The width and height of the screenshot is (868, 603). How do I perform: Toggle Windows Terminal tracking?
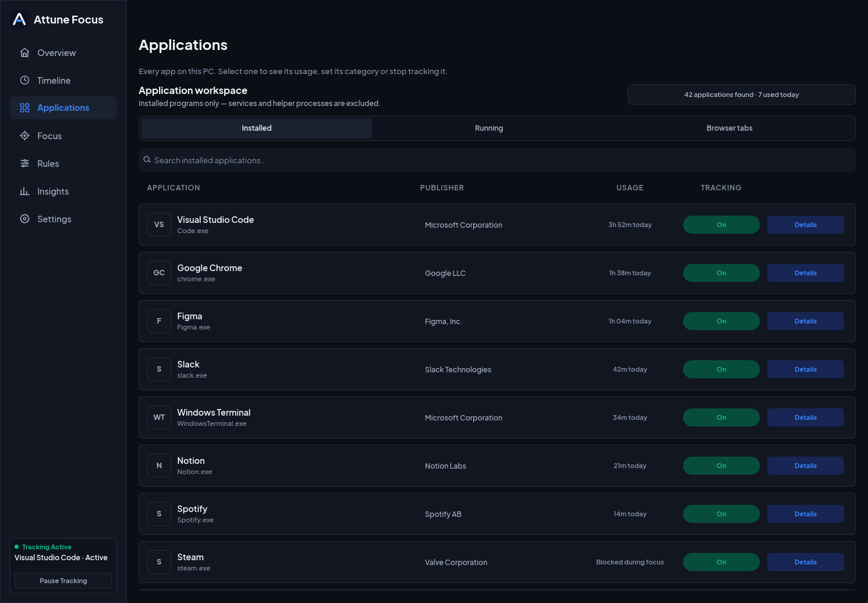721,417
